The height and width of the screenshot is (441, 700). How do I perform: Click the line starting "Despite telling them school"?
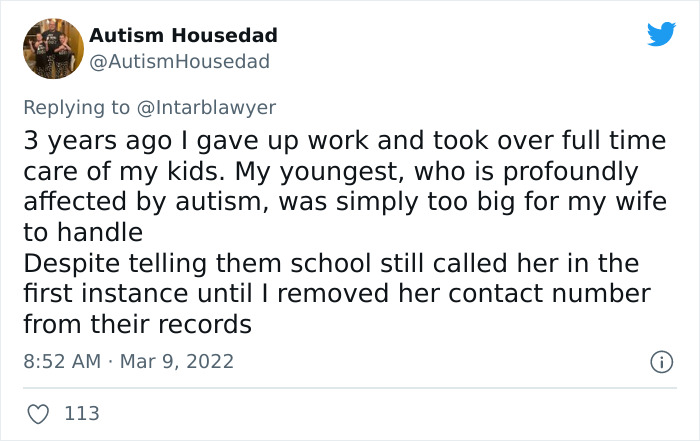click(331, 265)
